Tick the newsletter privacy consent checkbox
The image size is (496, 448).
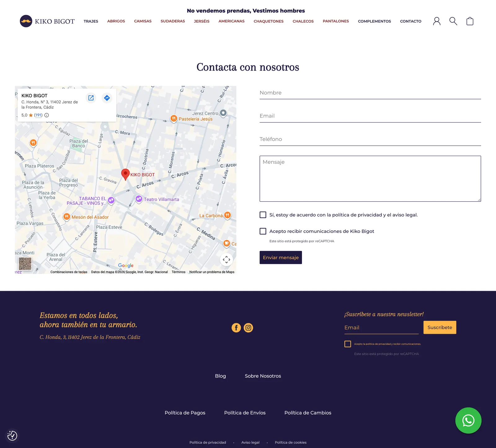click(x=348, y=344)
